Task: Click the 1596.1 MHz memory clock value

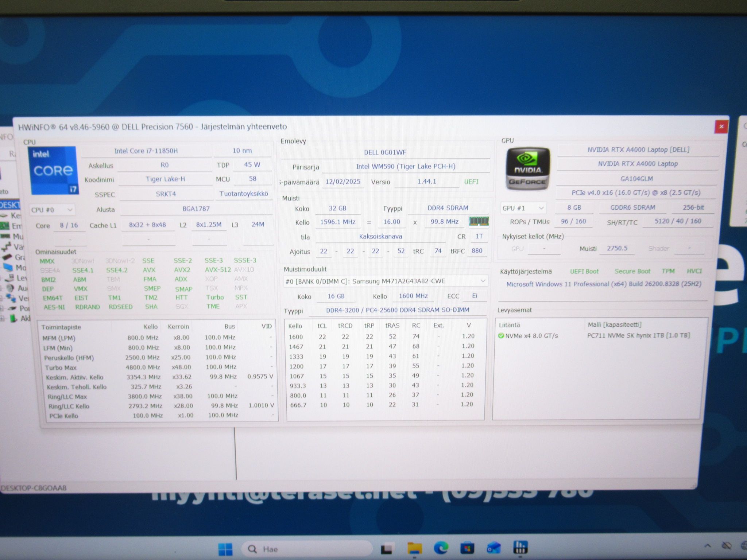Action: click(338, 222)
